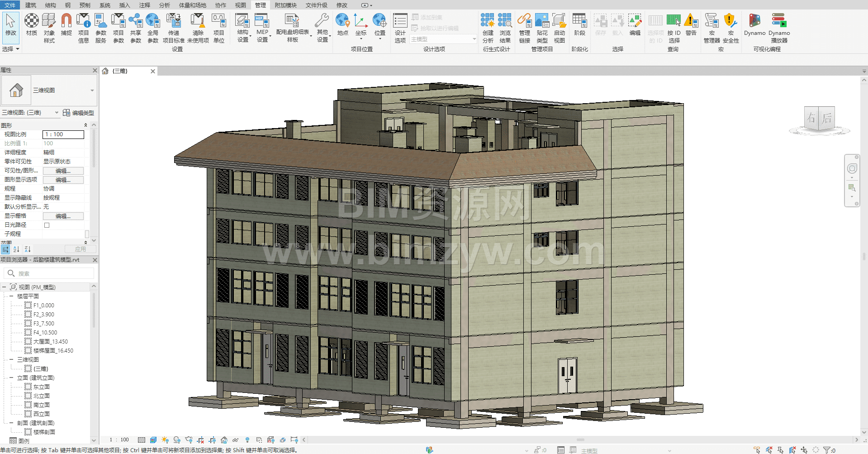868x454 pixels.
Task: Click the 视图比例 1:100 input field
Action: click(x=63, y=134)
